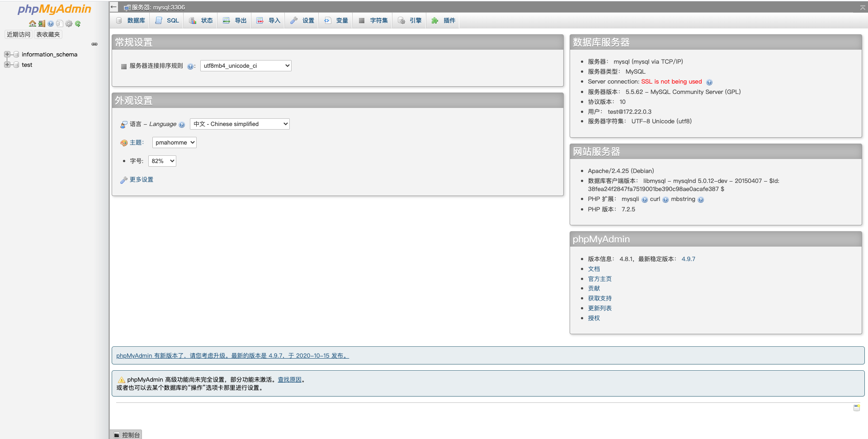Expand the test database in the tree
868x439 pixels.
7,65
